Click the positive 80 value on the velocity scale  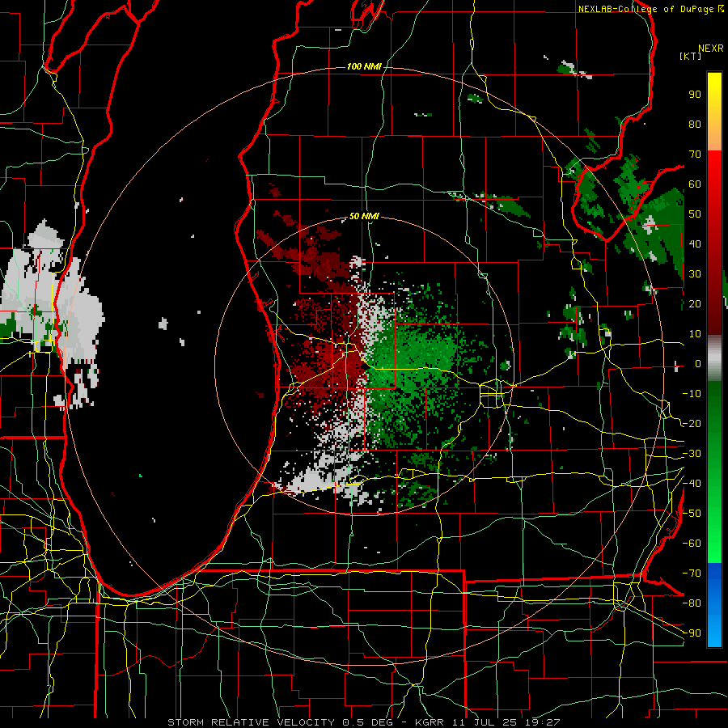pos(695,124)
